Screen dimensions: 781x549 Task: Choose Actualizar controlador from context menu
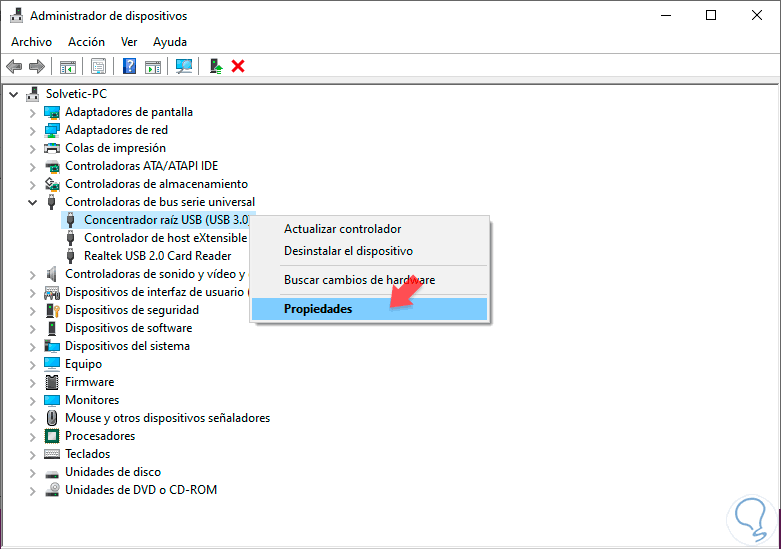pyautogui.click(x=370, y=229)
